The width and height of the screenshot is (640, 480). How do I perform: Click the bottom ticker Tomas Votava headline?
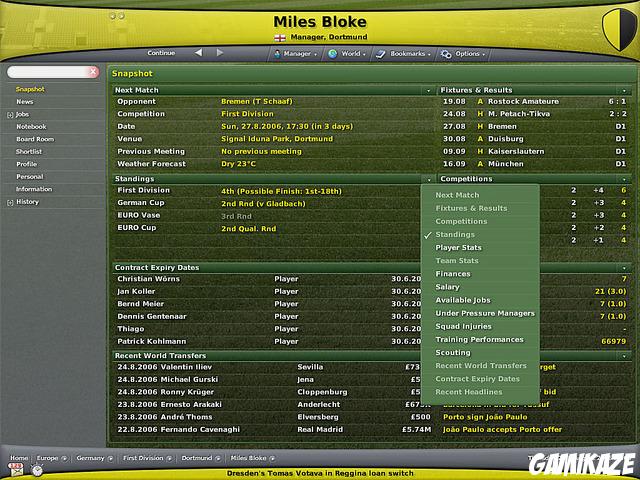click(x=320, y=474)
